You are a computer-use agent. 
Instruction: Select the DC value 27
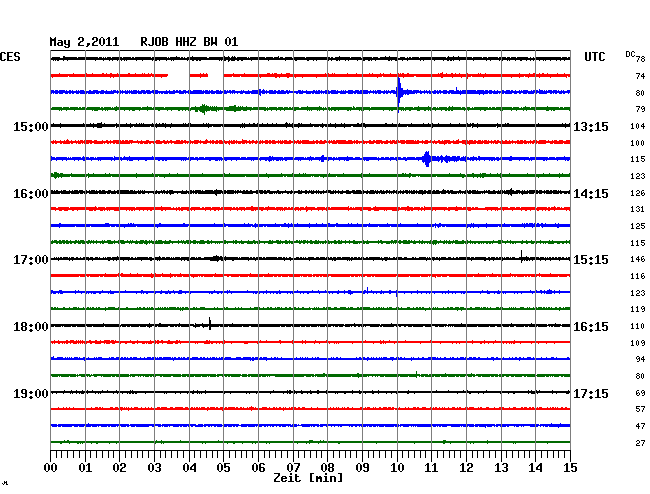640,443
